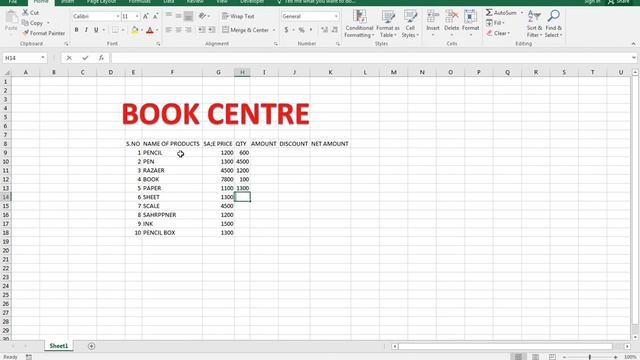The image size is (640, 360).
Task: Open Find & Select
Action: pos(553,24)
